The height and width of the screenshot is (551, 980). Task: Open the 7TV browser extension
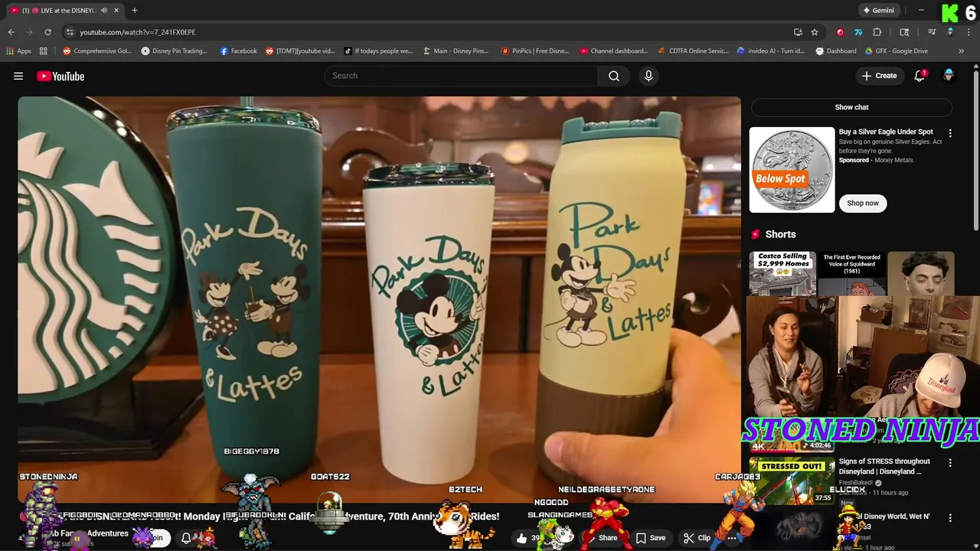click(x=858, y=32)
